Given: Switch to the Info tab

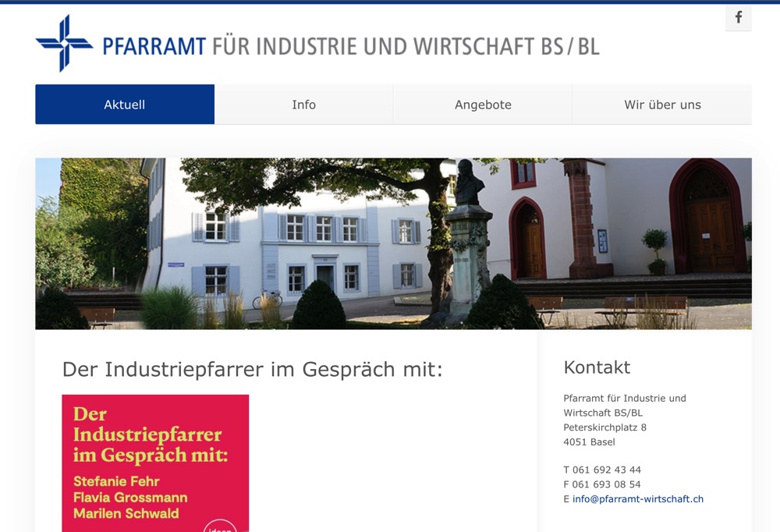Looking at the screenshot, I should 304,104.
